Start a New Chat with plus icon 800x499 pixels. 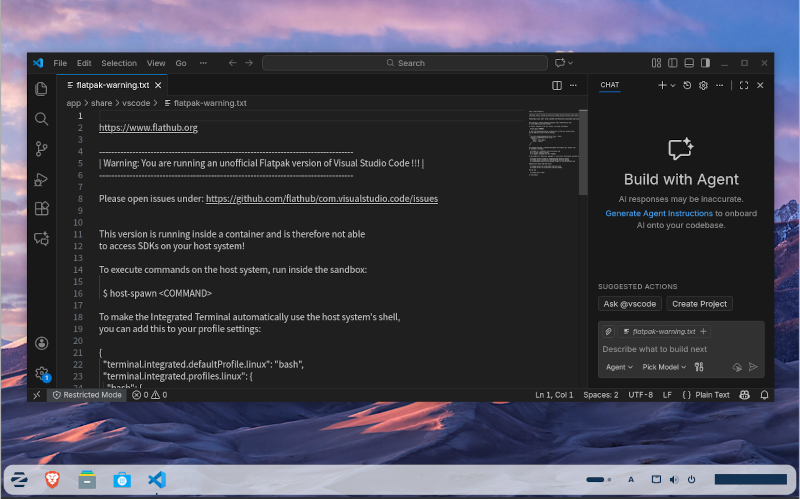662,85
